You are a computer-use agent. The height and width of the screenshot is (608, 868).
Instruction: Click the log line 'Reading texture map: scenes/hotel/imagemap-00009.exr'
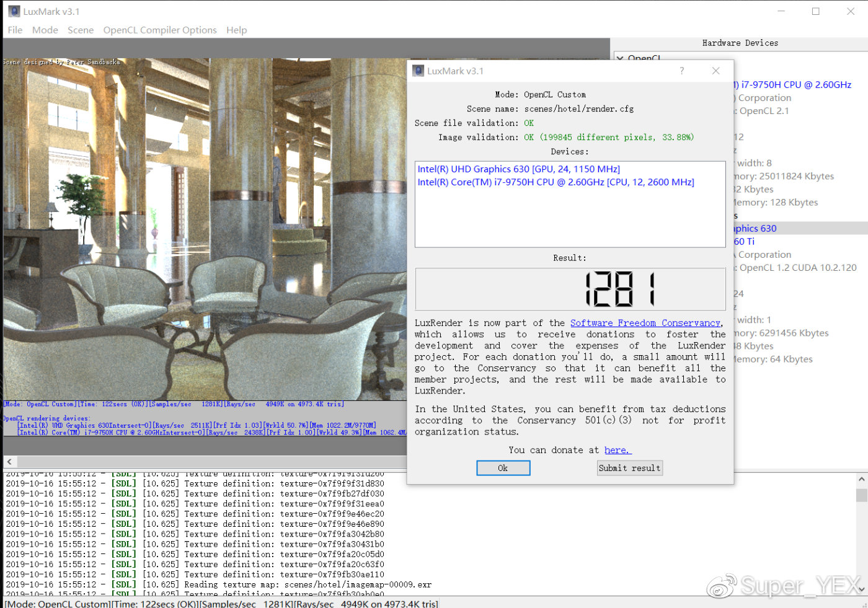(218, 584)
